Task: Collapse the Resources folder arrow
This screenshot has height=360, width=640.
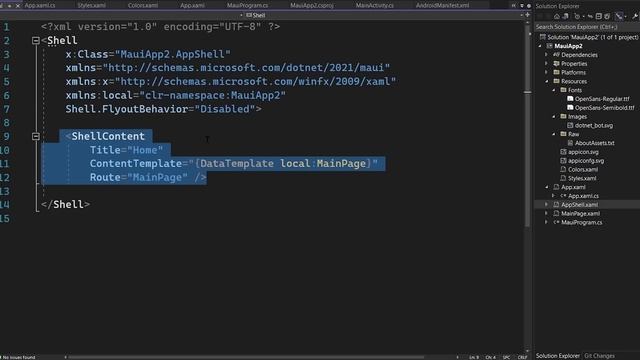Action: pos(547,82)
